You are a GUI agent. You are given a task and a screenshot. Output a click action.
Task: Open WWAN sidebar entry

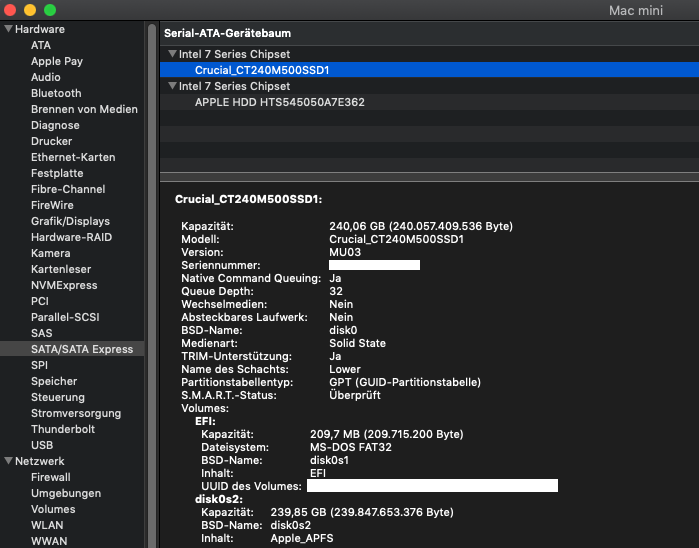coord(49,541)
